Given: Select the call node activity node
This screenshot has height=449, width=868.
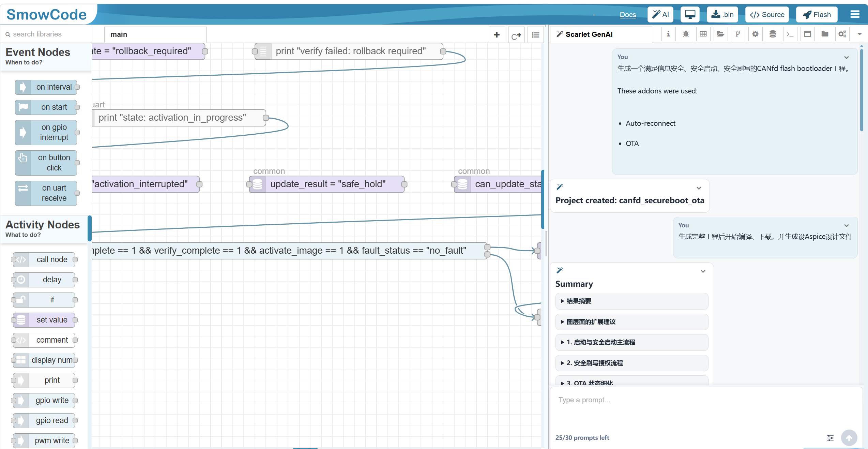Looking at the screenshot, I should (44, 260).
